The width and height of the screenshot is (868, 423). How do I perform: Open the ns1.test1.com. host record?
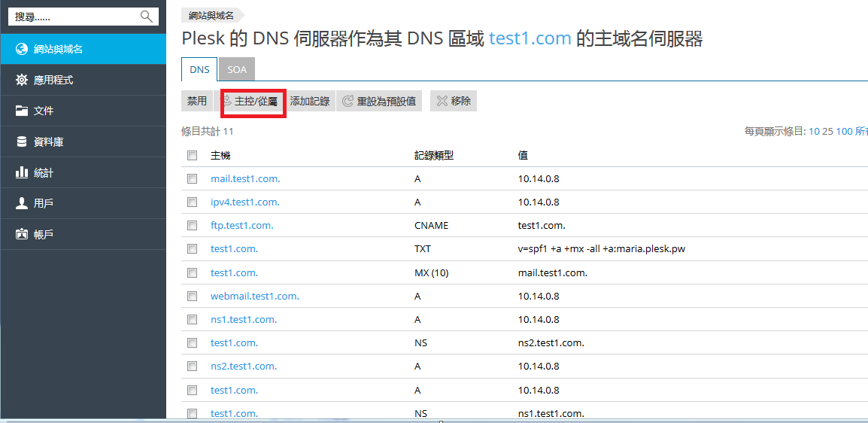[244, 319]
